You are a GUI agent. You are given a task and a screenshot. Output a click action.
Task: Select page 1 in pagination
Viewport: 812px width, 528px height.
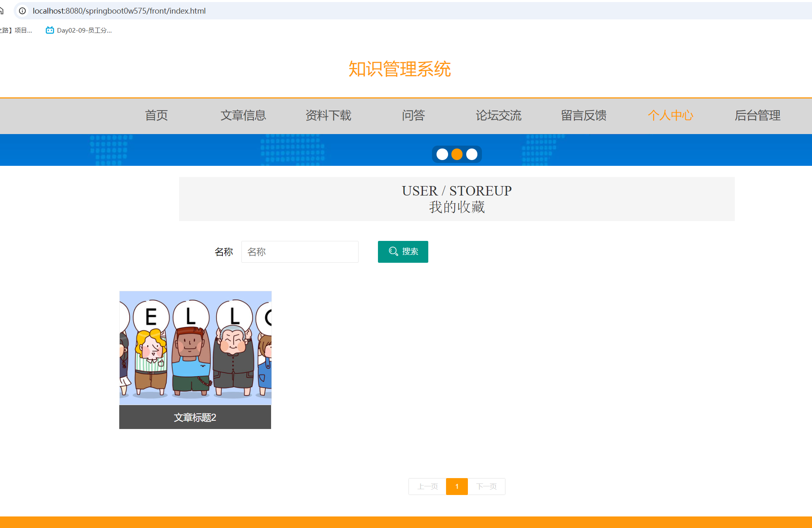(x=457, y=486)
